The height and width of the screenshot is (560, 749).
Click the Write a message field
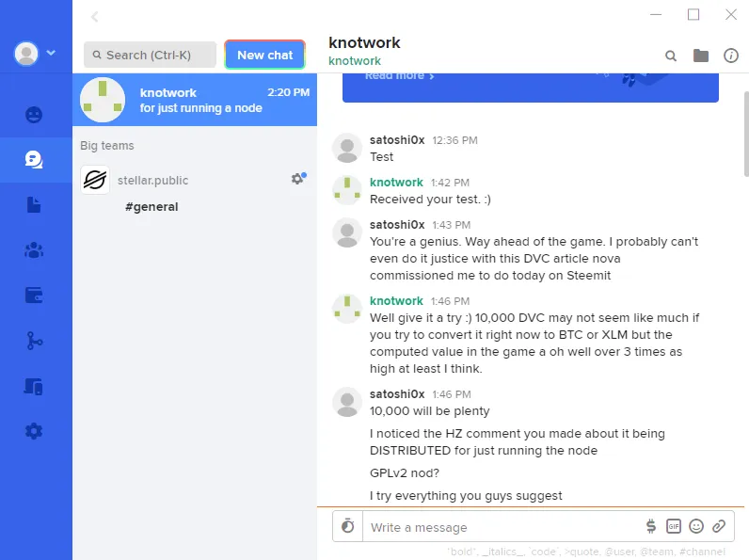[x=502, y=527]
